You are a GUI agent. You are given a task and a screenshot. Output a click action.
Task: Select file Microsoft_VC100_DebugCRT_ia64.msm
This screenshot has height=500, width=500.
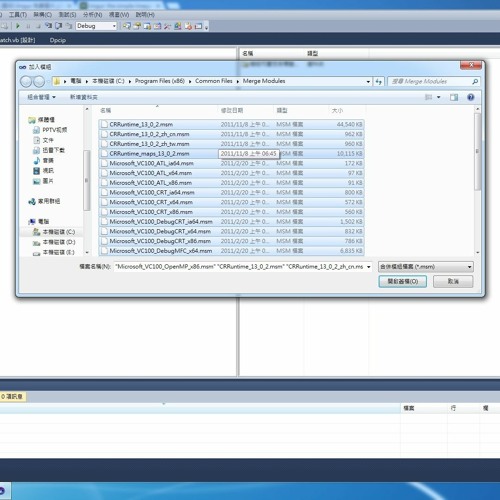231,222
